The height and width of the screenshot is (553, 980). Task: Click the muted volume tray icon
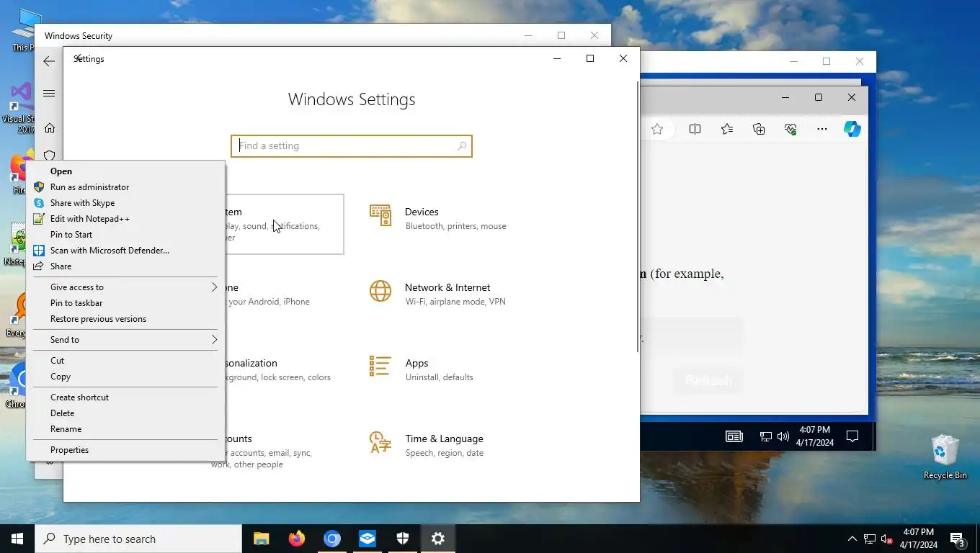(886, 539)
